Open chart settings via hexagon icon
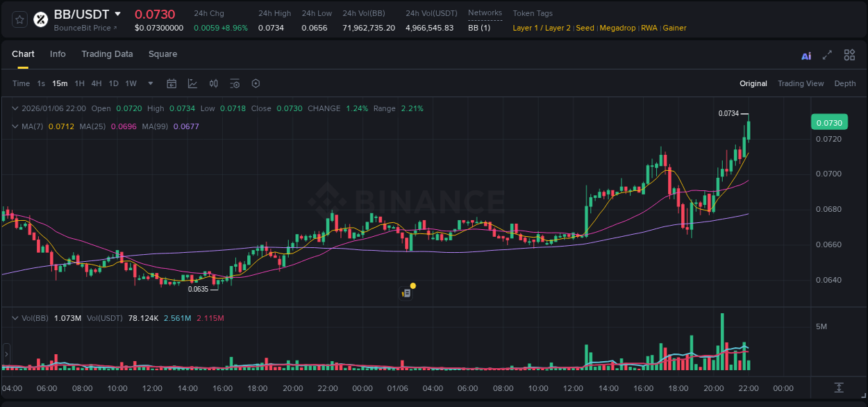 [x=256, y=83]
